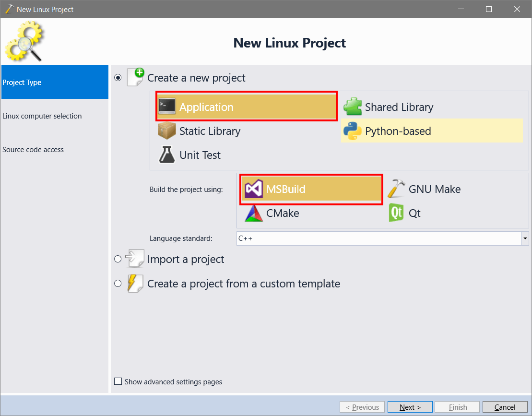The height and width of the screenshot is (416, 532).
Task: Select the Qt build system icon
Action: 396,213
